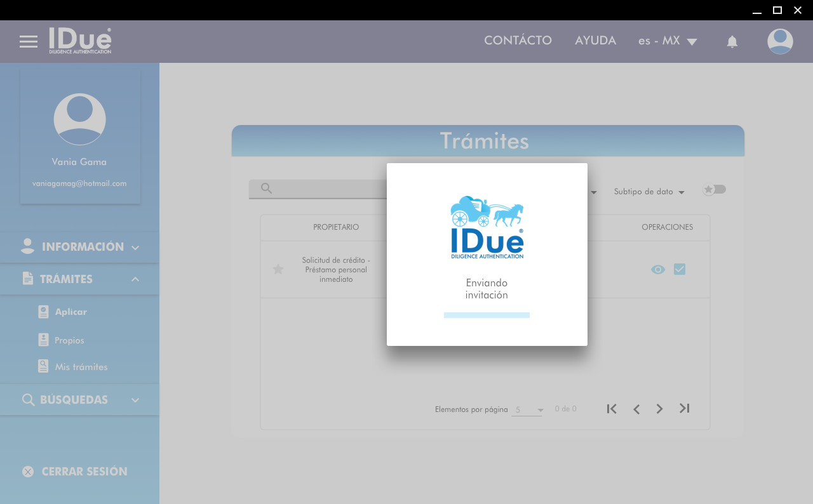Viewport: 813px width, 504px height.
Task: Click the favorite star on Solicitud row
Action: [x=278, y=270]
